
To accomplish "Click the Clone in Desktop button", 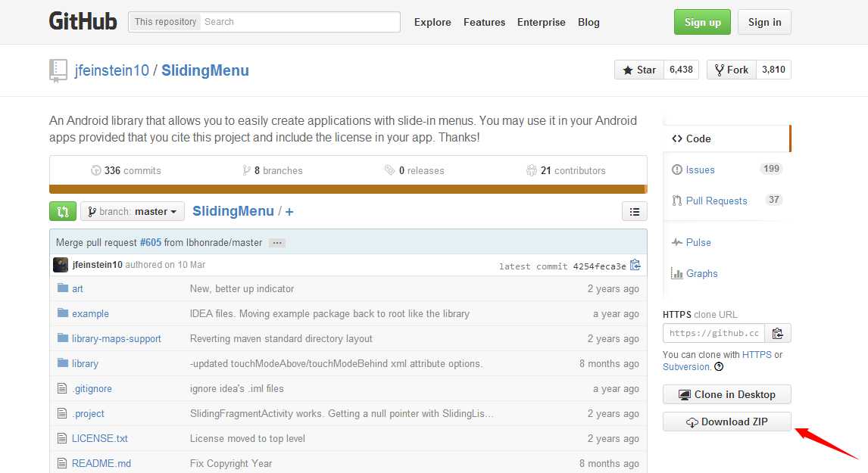I will tap(727, 394).
